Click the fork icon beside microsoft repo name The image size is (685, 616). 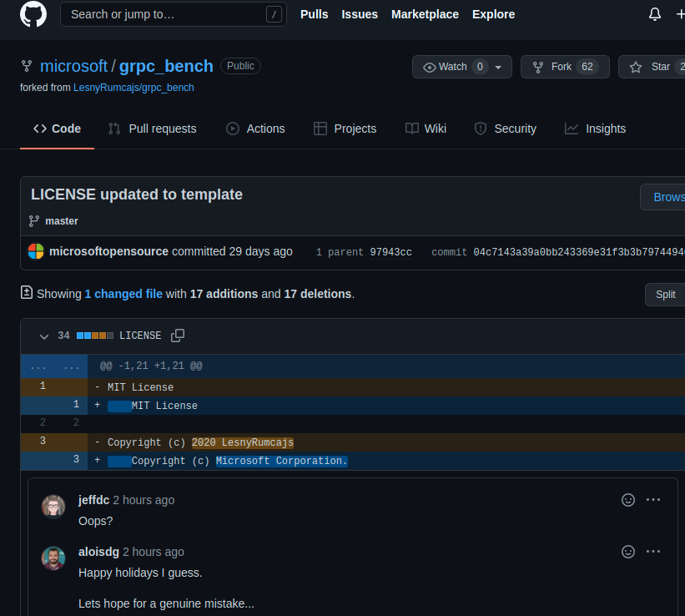(27, 66)
